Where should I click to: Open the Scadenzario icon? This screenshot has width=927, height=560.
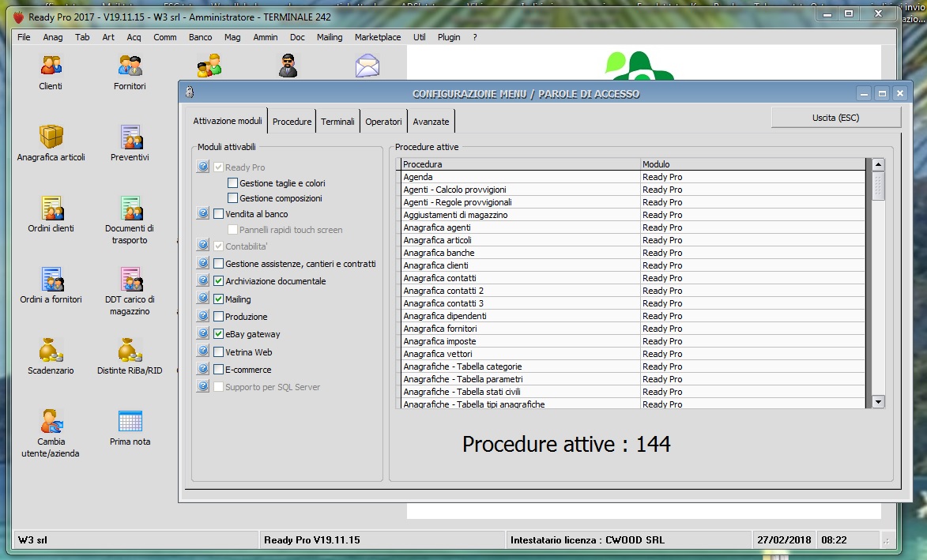pos(51,350)
